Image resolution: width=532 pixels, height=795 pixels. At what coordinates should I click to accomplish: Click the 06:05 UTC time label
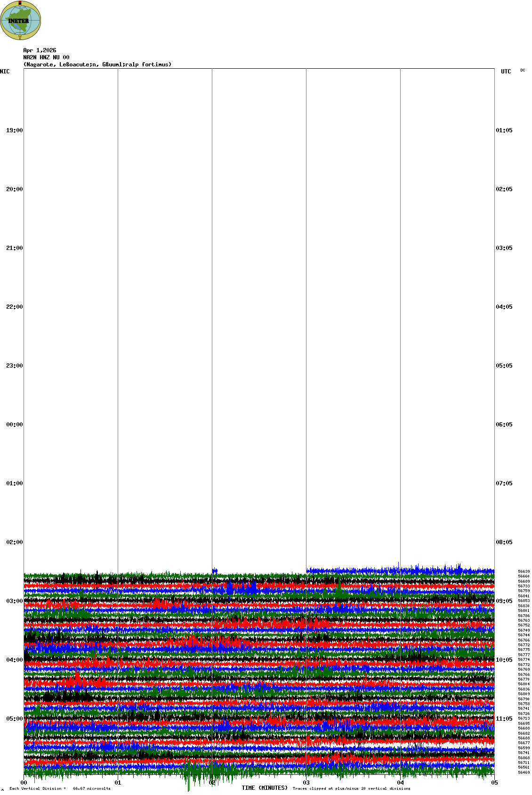pos(504,425)
